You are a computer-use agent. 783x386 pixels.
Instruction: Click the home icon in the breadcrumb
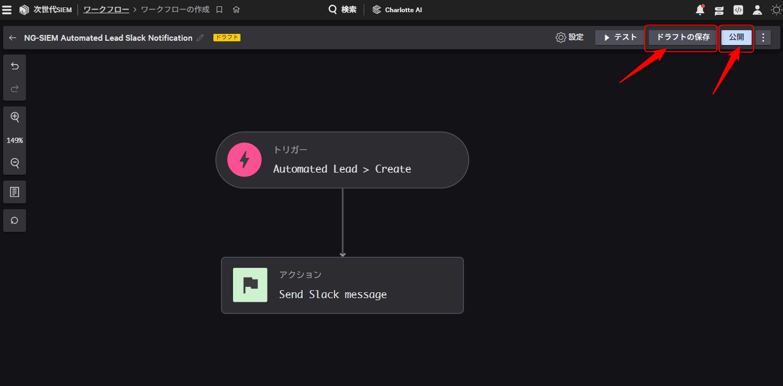click(236, 10)
